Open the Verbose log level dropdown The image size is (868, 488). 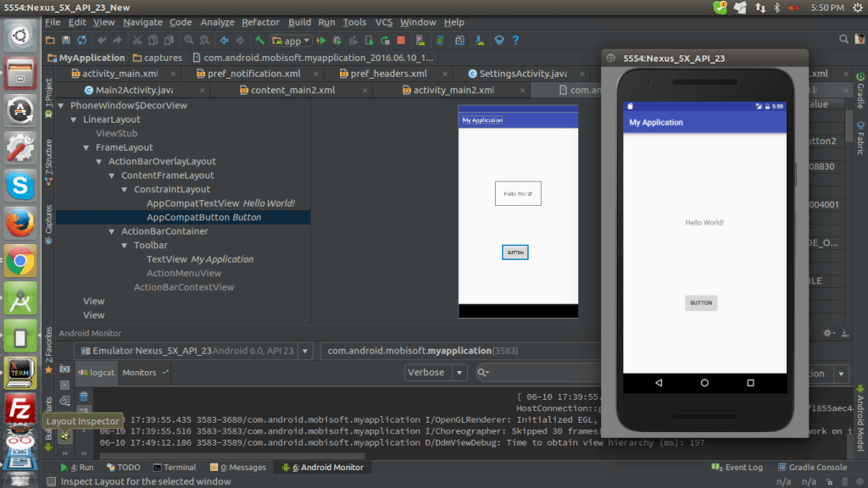[458, 372]
